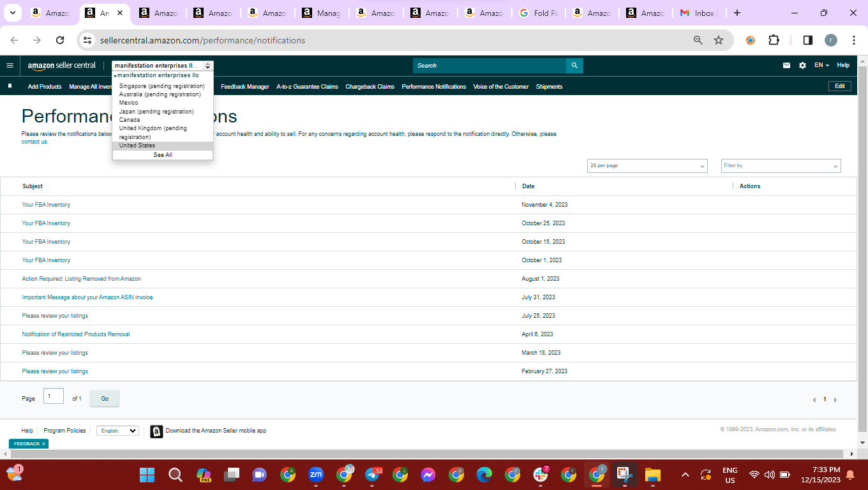The image size is (868, 490).
Task: Switch to the Gmail Inbox tab
Action: pos(700,13)
